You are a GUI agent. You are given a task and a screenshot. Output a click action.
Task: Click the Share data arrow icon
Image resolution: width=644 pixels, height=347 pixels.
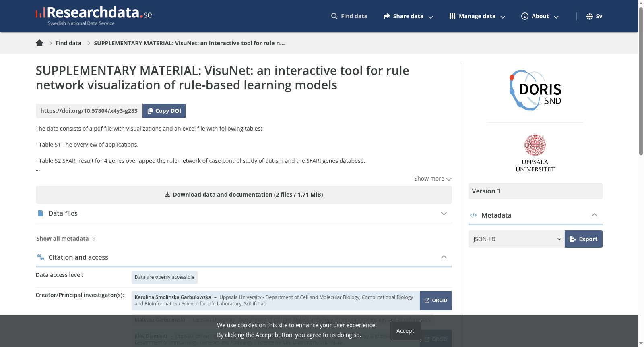[387, 16]
